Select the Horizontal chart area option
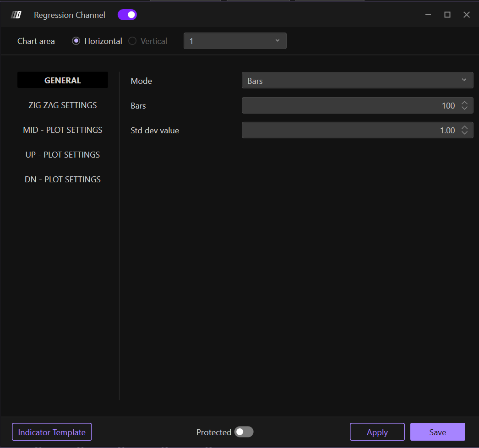This screenshot has width=479, height=448. click(x=76, y=41)
